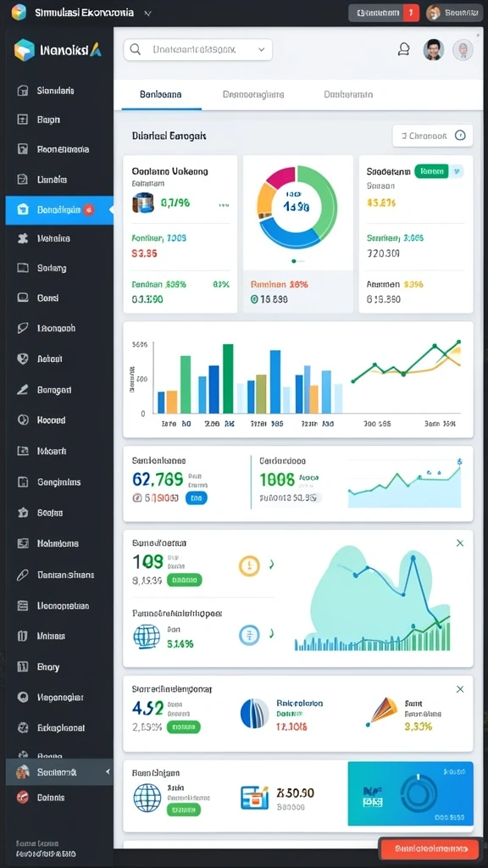Click the notification bell icon in header
This screenshot has height=868, width=488.
click(404, 50)
